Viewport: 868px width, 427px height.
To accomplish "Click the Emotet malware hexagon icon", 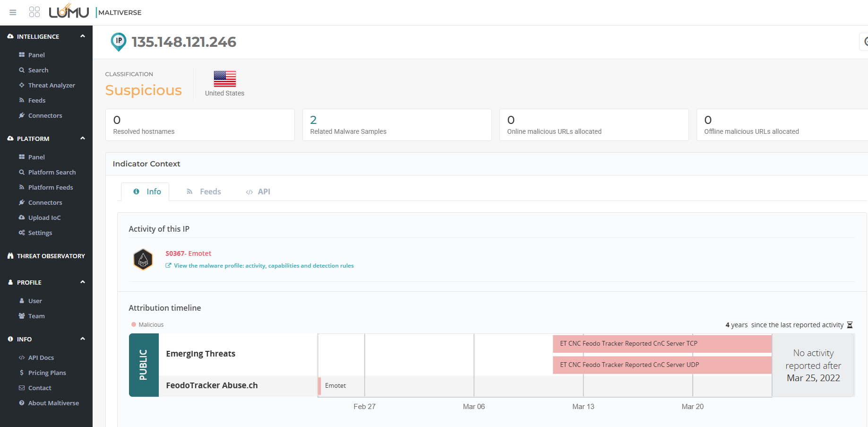I will pyautogui.click(x=143, y=259).
